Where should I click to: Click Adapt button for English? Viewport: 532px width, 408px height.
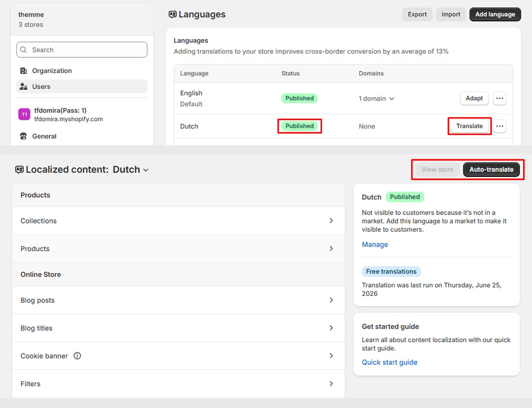click(474, 98)
